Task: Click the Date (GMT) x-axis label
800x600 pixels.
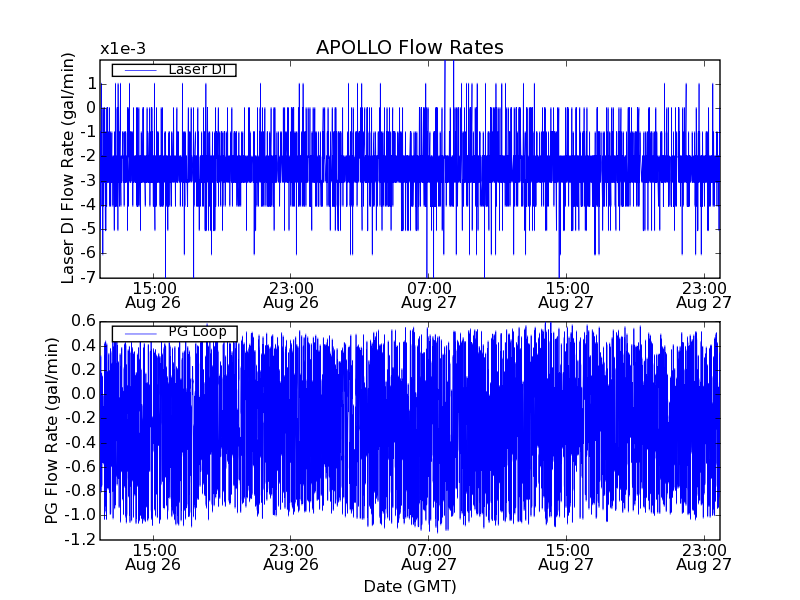Action: [409, 586]
